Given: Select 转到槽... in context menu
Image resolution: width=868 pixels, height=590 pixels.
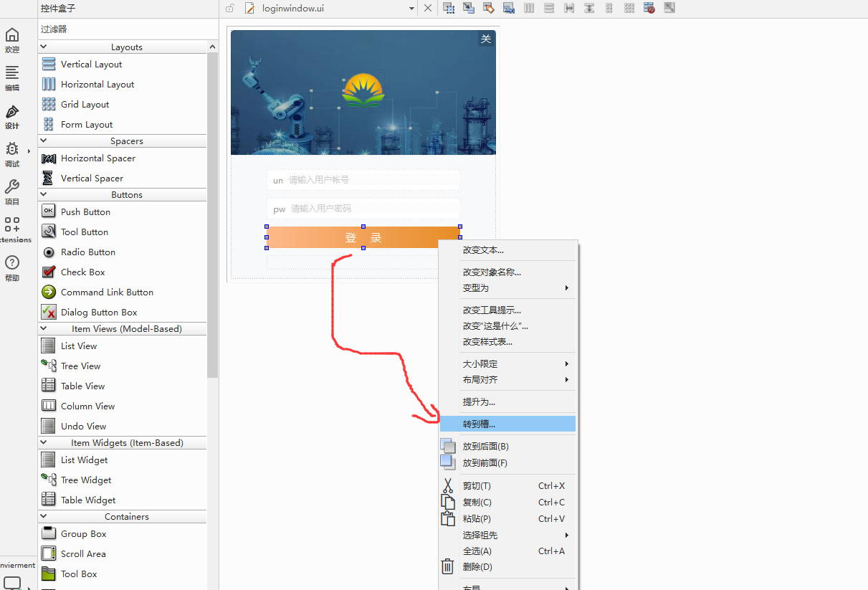Looking at the screenshot, I should (x=508, y=424).
